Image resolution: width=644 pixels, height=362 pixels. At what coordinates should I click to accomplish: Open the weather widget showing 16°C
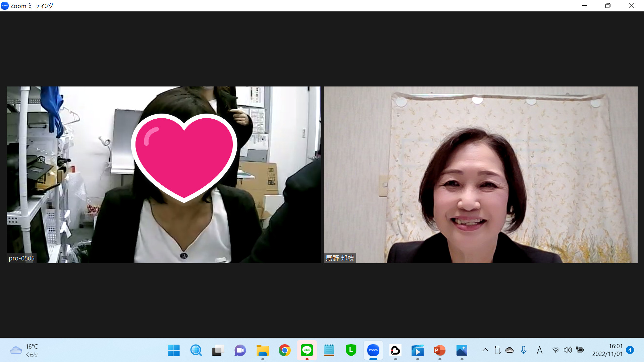24,350
